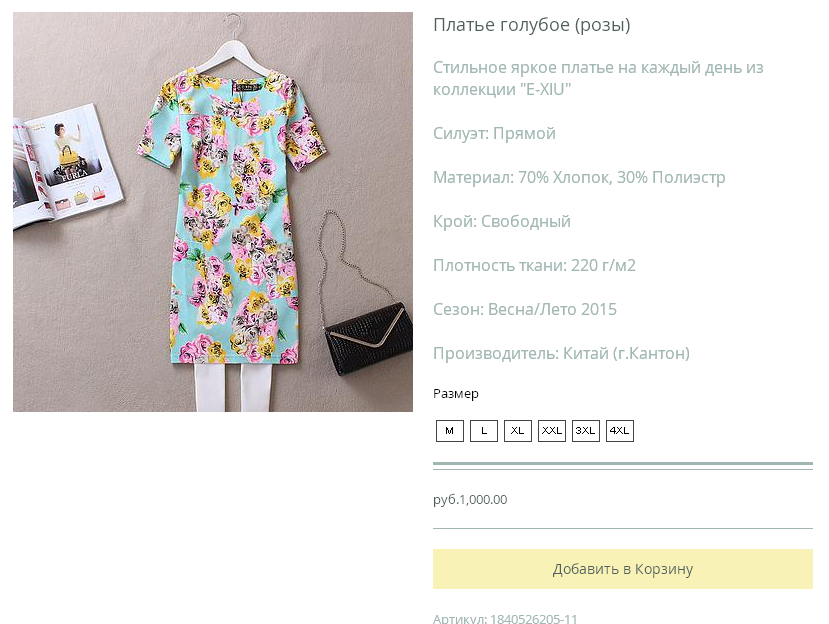Click the 'Производитель: Китай' line

(x=561, y=354)
